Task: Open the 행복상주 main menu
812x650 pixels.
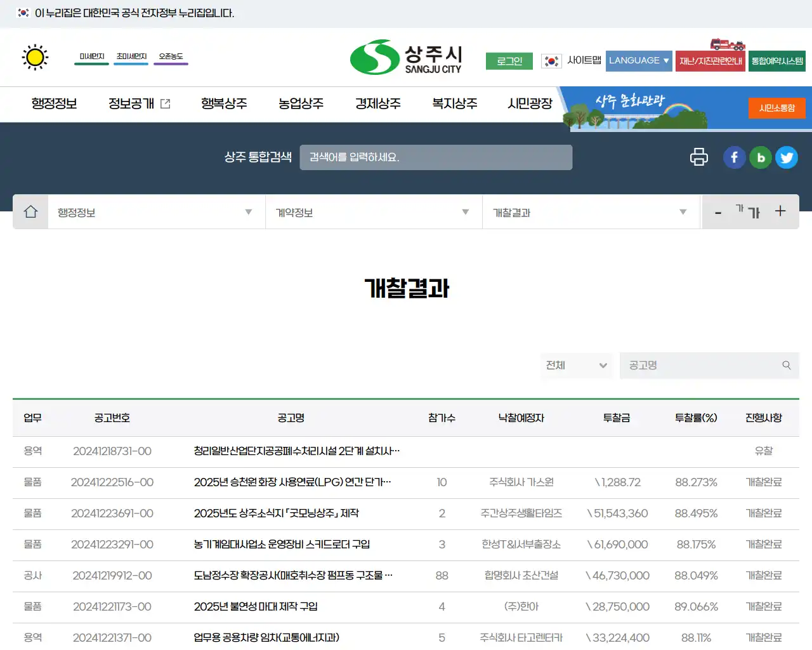Action: 224,103
